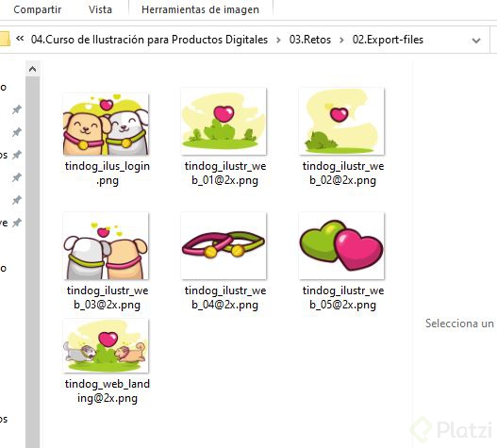The image size is (497, 448).
Task: Open the Herramientas de imagen tab
Action: pos(200,9)
